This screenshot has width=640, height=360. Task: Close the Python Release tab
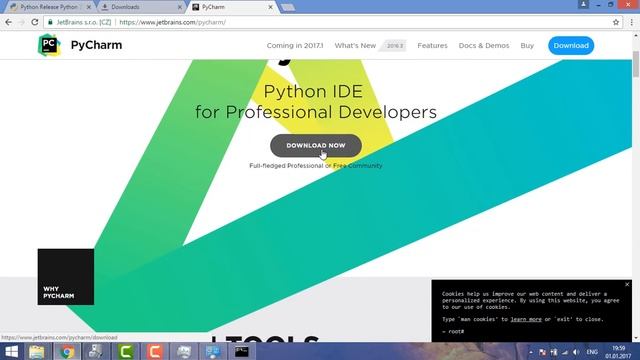click(x=89, y=7)
